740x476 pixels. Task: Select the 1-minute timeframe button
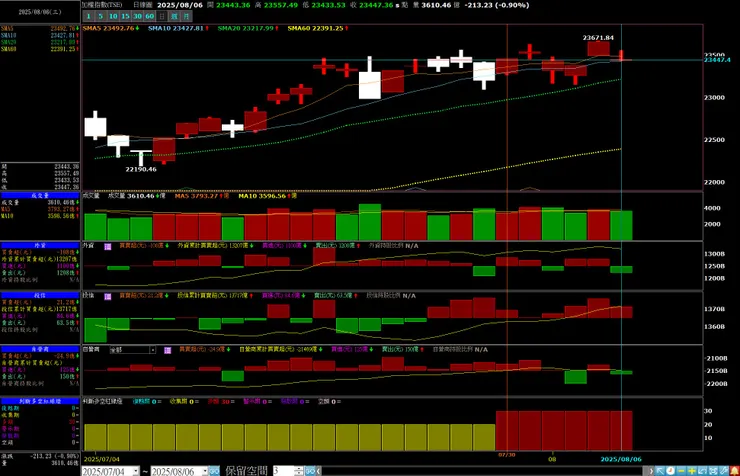(88, 16)
